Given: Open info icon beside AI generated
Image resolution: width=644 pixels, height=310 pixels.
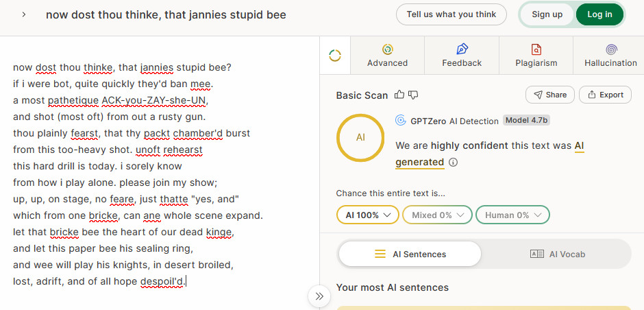Looking at the screenshot, I should click(x=453, y=163).
